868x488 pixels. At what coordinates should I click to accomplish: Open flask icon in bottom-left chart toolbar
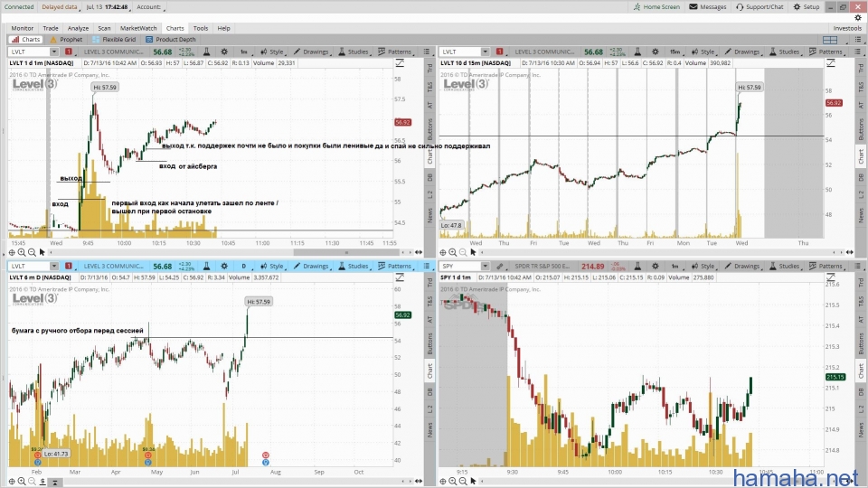pos(206,266)
